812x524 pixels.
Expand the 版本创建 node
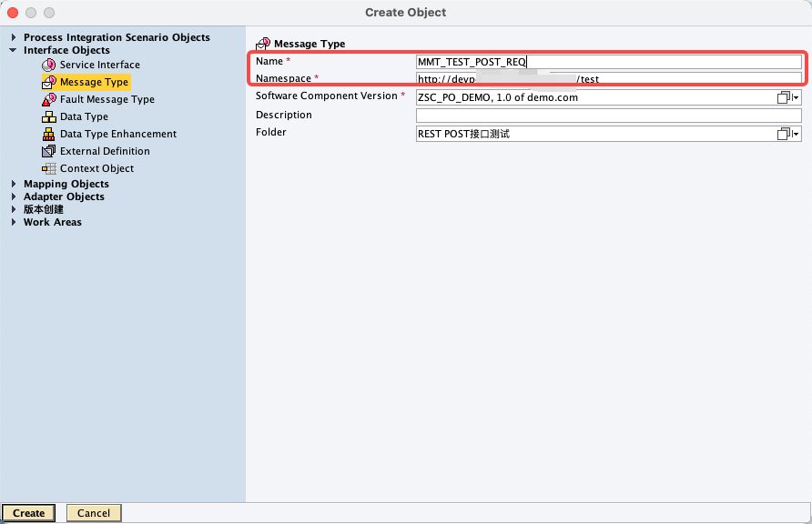tap(14, 209)
